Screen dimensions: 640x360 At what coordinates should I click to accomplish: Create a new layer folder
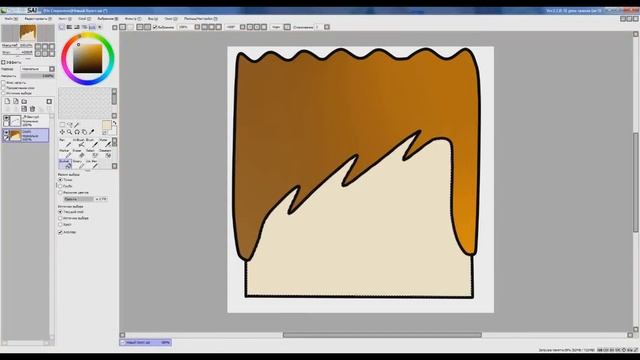coord(24,101)
